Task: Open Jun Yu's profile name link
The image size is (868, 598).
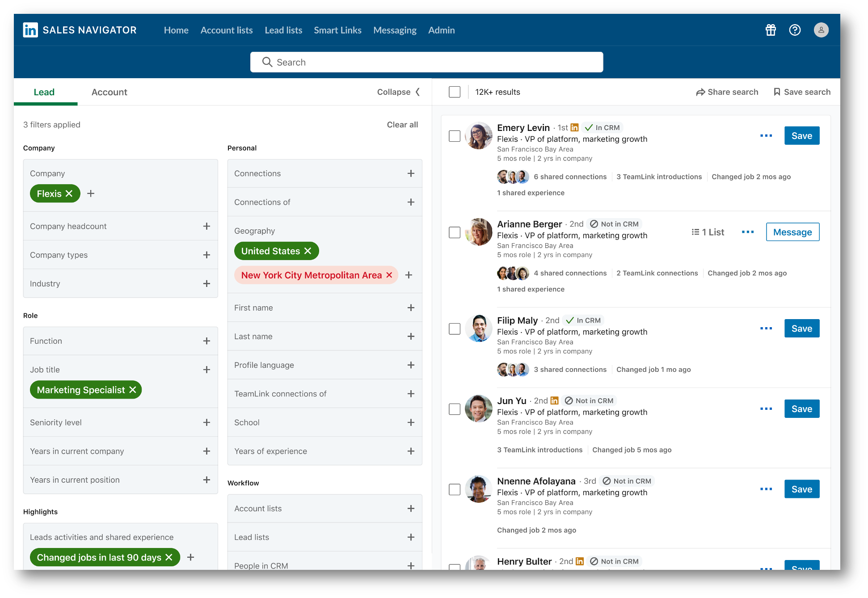Action: [511, 400]
